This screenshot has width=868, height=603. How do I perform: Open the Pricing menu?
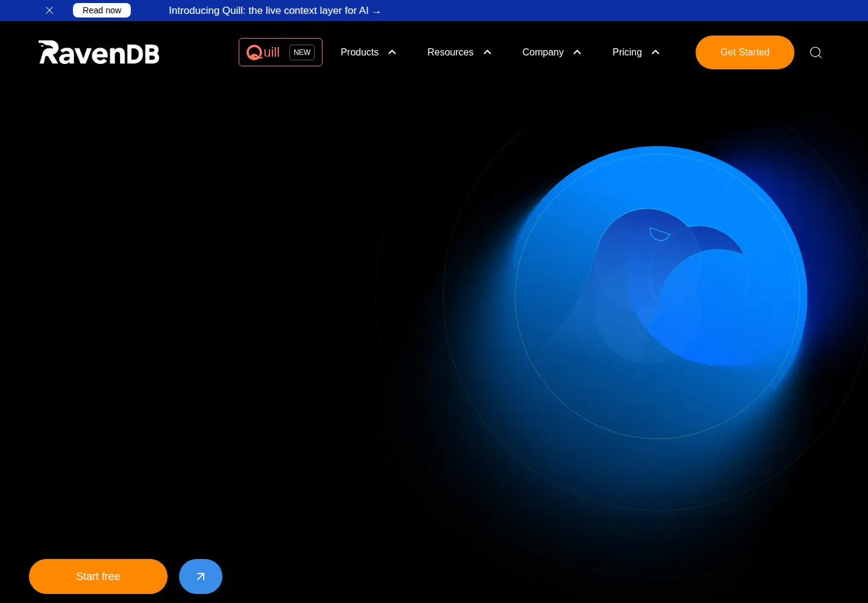(627, 52)
